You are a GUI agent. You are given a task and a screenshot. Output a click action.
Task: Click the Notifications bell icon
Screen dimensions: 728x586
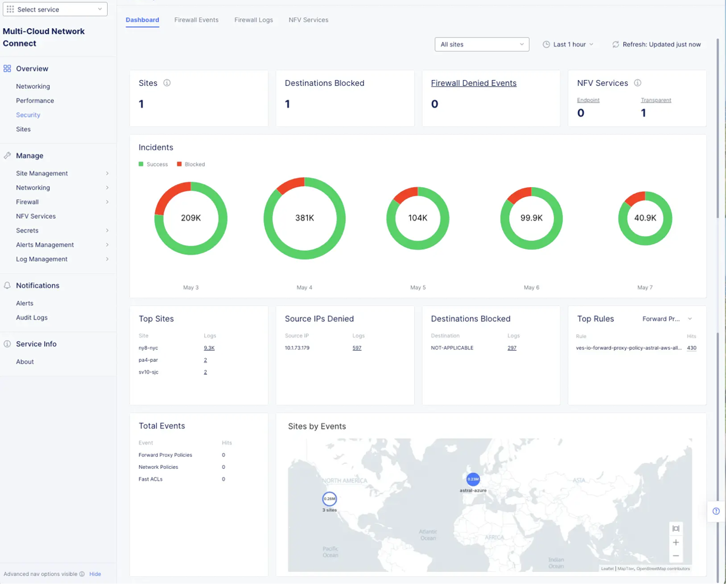pos(7,286)
